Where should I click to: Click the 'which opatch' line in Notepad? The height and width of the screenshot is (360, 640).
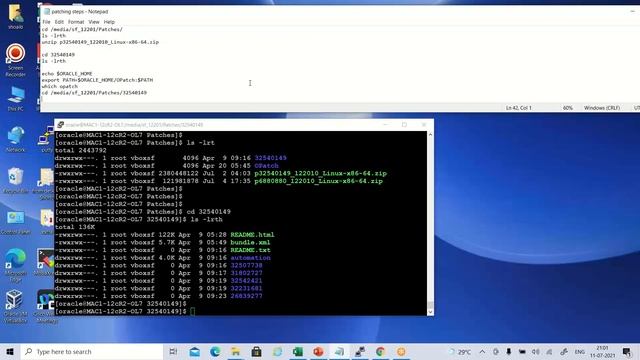pyautogui.click(x=60, y=87)
